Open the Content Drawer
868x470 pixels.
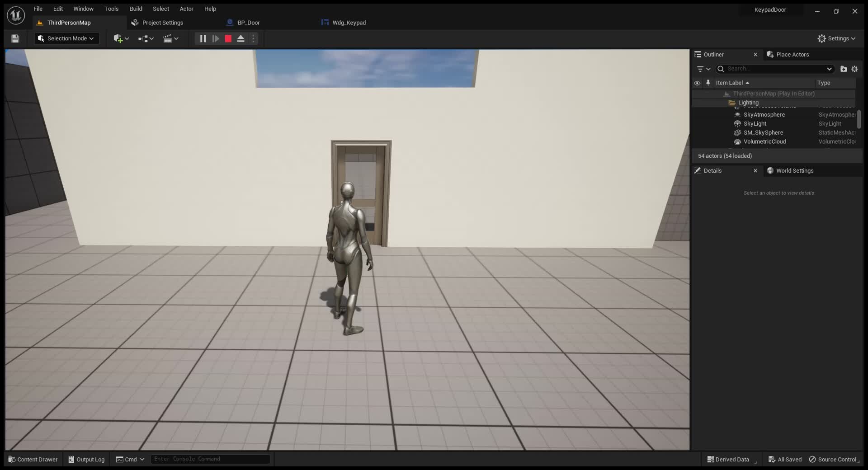tap(32, 459)
